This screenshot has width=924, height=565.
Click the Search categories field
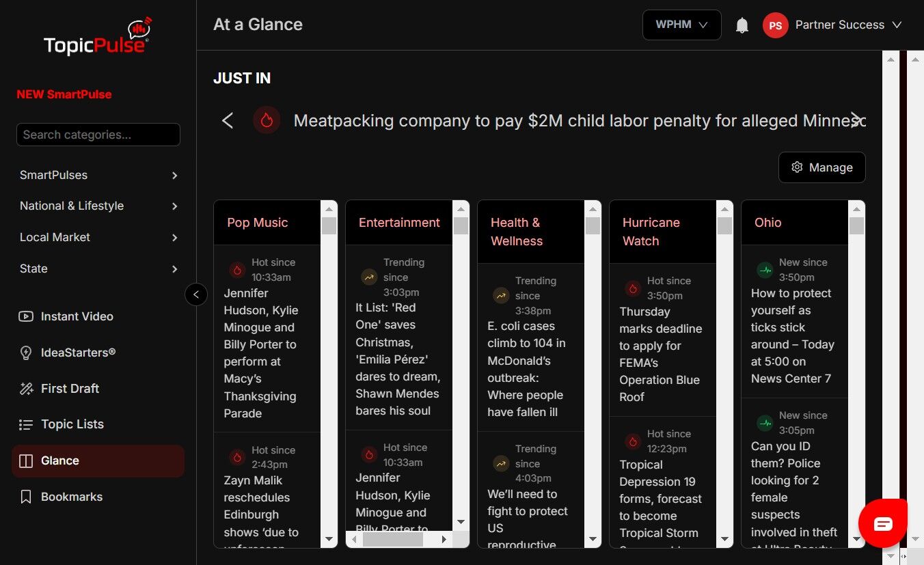click(98, 135)
